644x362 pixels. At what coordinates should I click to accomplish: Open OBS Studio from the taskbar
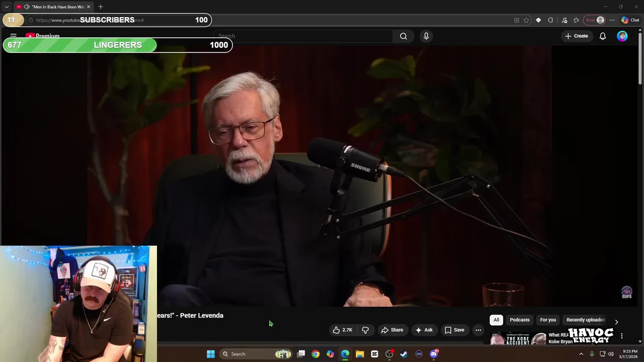[x=389, y=354]
